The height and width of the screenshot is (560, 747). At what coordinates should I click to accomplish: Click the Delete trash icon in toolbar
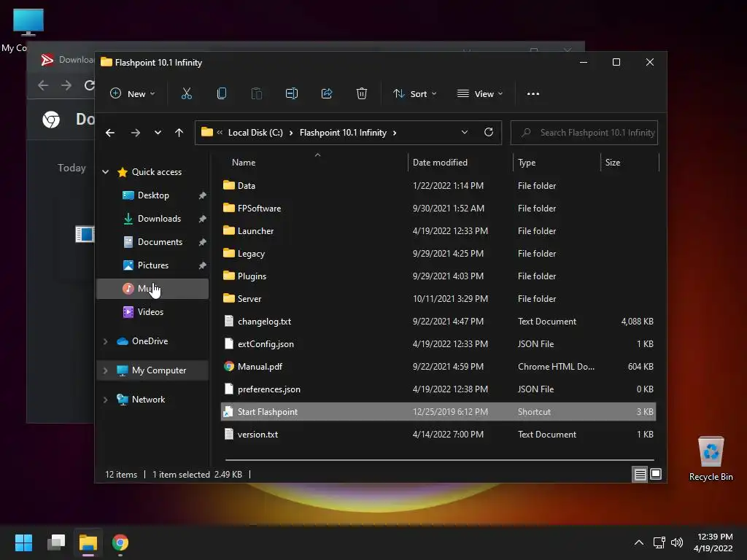point(362,94)
